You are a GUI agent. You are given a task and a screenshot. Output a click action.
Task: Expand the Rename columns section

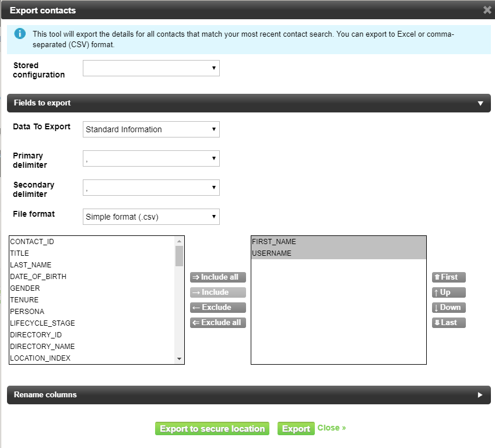(x=480, y=395)
